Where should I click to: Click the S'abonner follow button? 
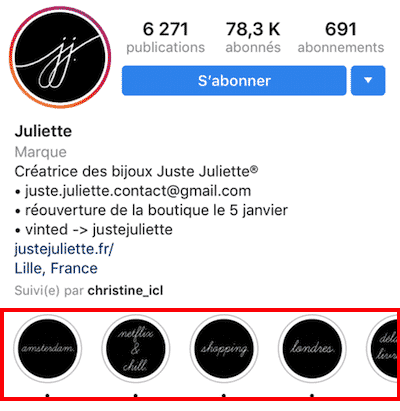tap(234, 81)
